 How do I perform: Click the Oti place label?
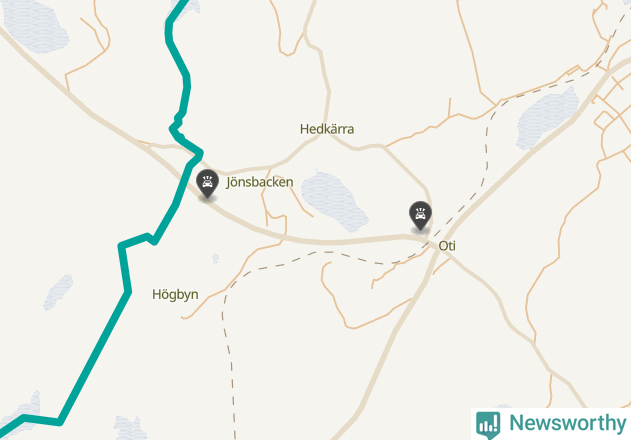(447, 246)
